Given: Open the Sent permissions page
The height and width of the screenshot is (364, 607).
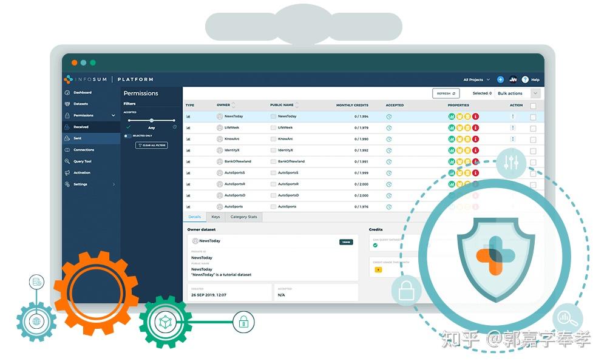Looking at the screenshot, I should tap(91, 138).
